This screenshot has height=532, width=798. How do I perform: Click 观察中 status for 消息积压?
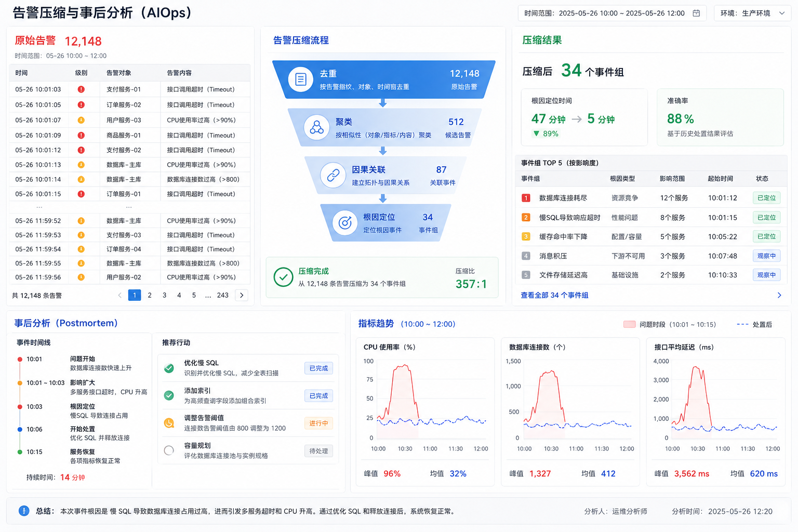[x=767, y=256]
